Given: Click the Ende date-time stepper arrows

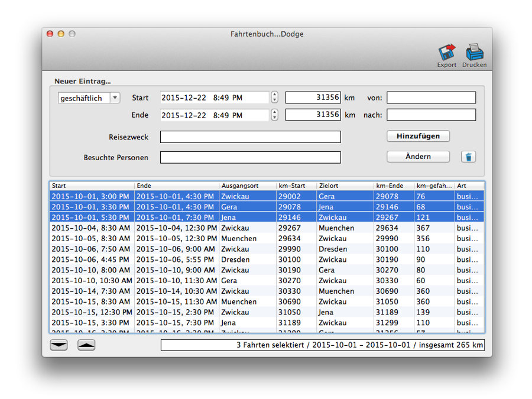Looking at the screenshot, I should pyautogui.click(x=274, y=115).
